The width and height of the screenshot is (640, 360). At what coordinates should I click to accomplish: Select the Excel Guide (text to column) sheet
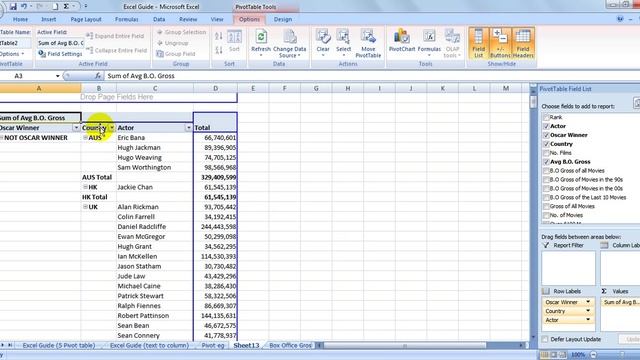point(149,345)
